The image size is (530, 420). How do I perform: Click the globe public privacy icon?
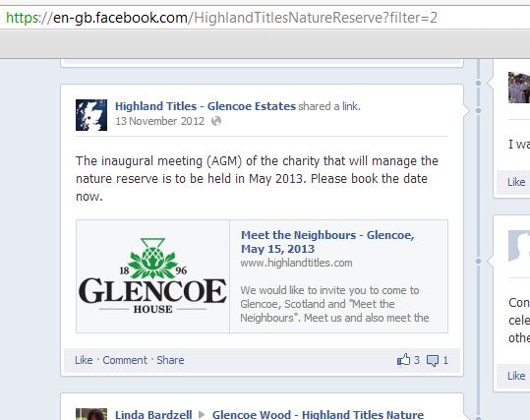pos(216,121)
